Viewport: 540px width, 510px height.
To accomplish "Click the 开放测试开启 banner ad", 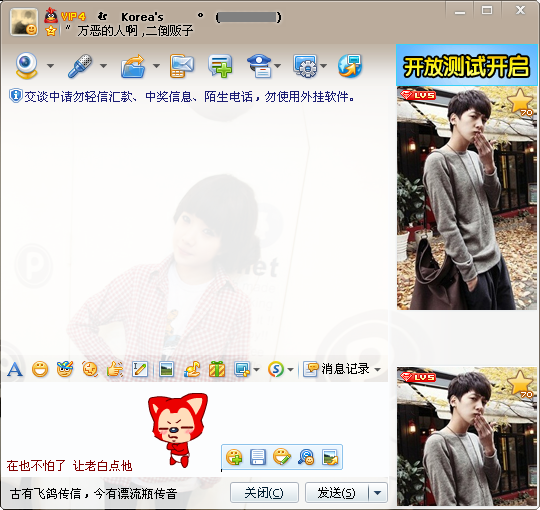I will pos(466,65).
